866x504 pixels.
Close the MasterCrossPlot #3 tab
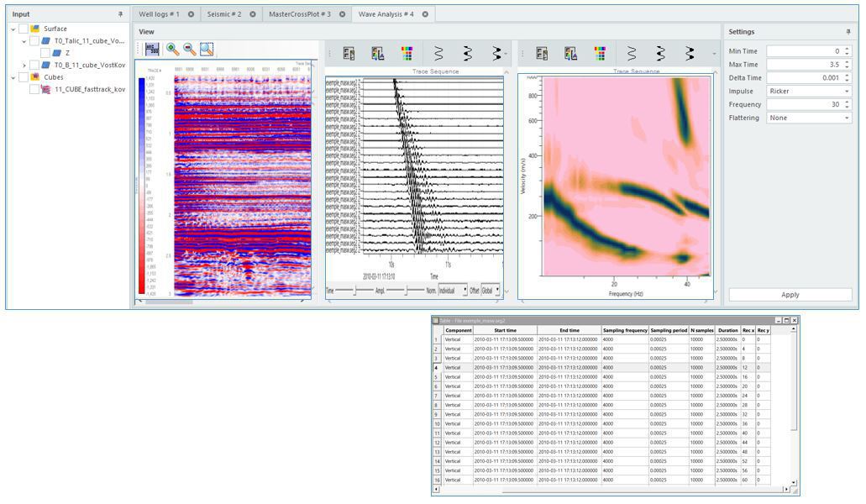[342, 14]
